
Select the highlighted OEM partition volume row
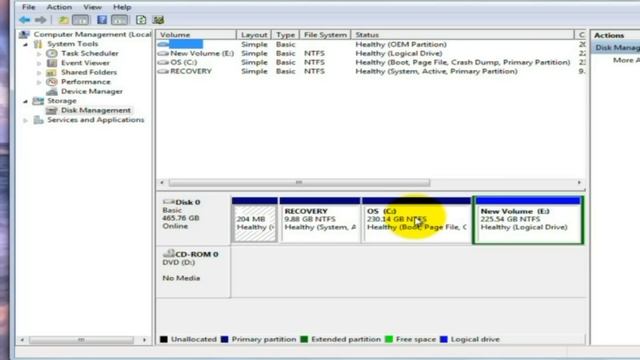pos(186,44)
